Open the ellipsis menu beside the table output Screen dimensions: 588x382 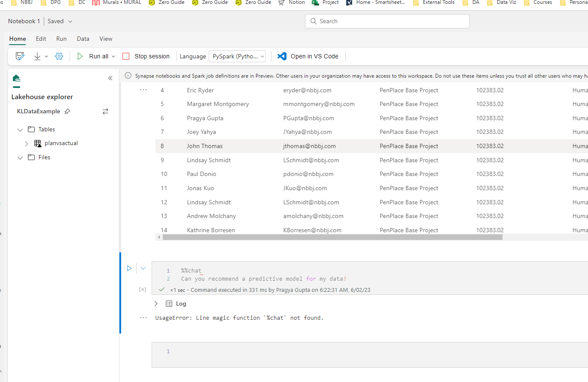tap(143, 90)
